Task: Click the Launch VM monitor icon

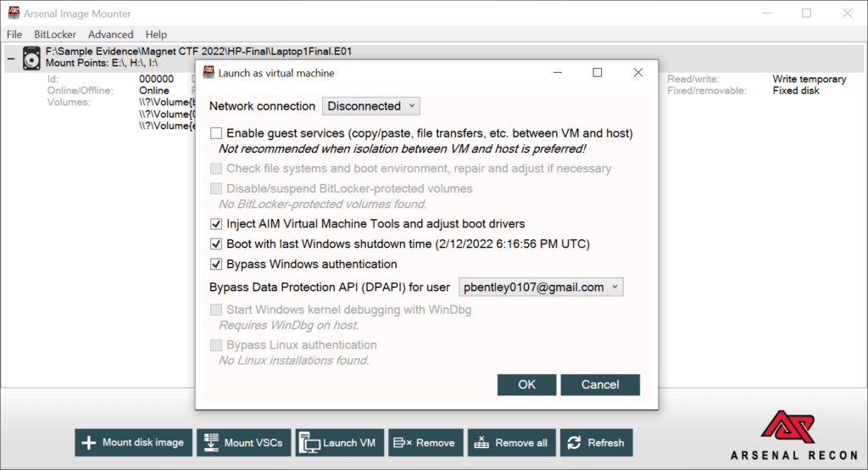Action: tap(309, 443)
